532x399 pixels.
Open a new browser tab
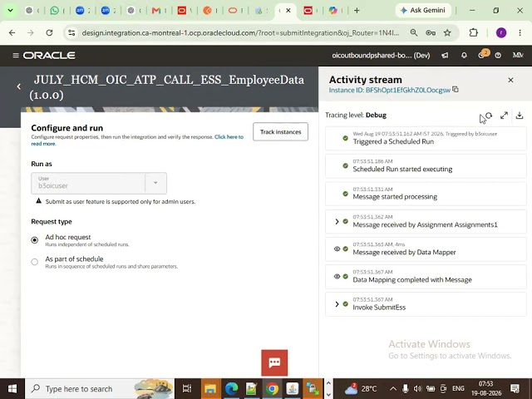click(x=357, y=11)
